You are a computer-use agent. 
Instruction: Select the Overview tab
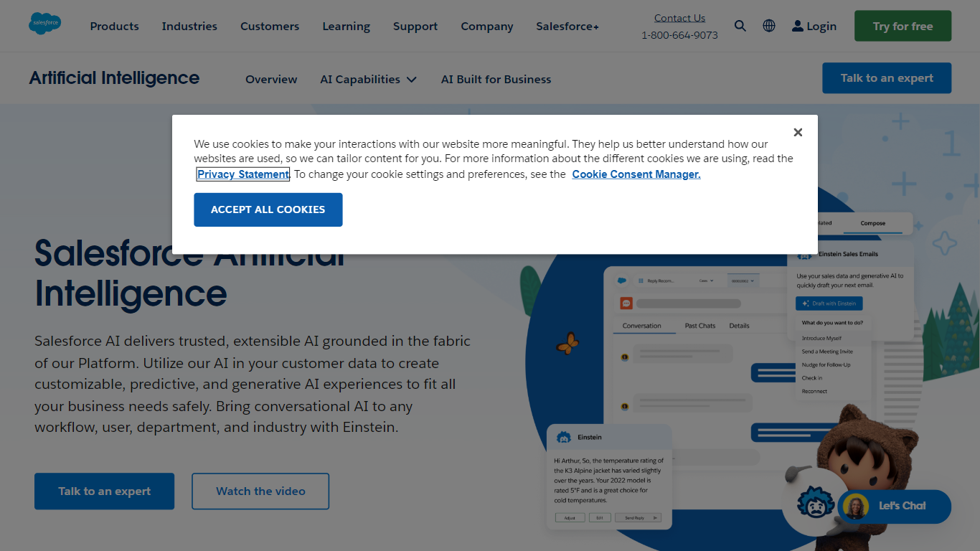[x=271, y=79]
